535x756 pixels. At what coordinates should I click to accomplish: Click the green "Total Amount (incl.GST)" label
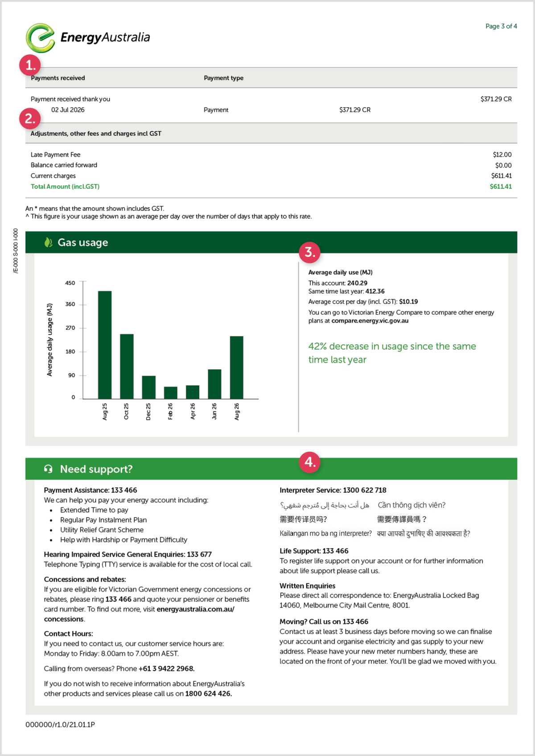[65, 187]
